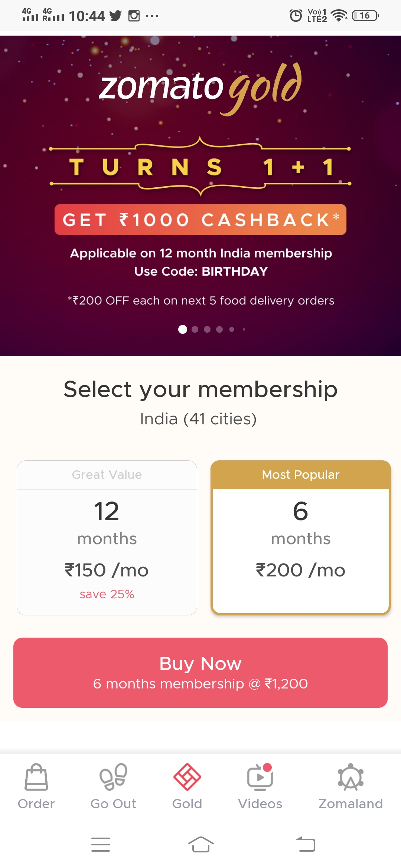Open the Order shopping bag icon
The width and height of the screenshot is (401, 868).
click(x=36, y=777)
